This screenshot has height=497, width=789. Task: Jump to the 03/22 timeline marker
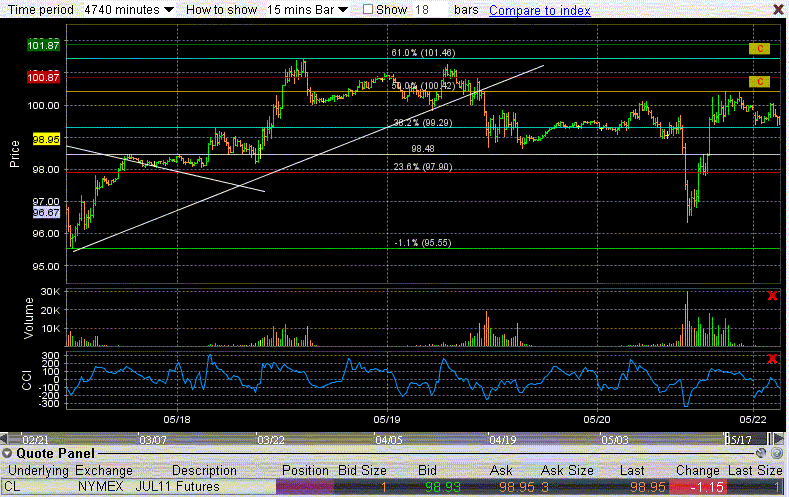click(x=271, y=440)
